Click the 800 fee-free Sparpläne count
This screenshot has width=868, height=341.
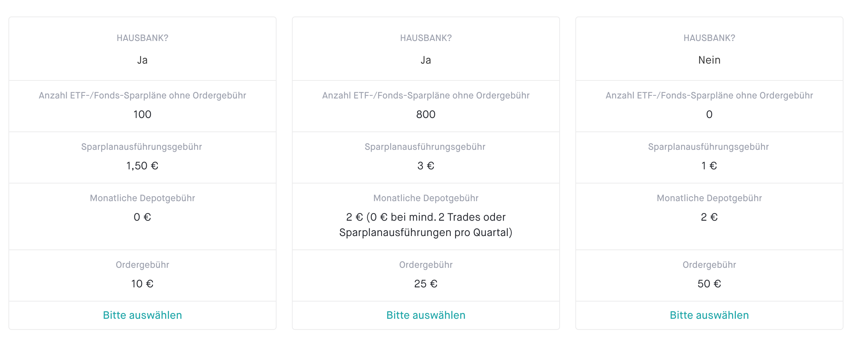(x=426, y=115)
